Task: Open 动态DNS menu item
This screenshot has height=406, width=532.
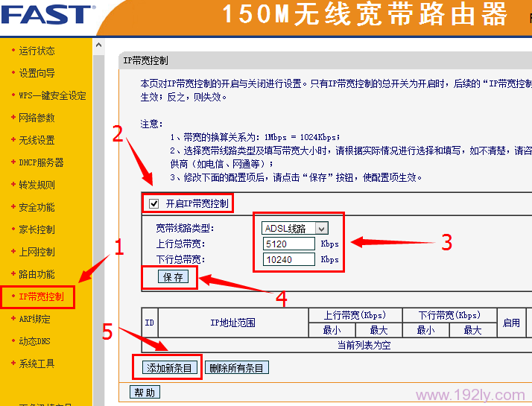Action: [x=34, y=341]
